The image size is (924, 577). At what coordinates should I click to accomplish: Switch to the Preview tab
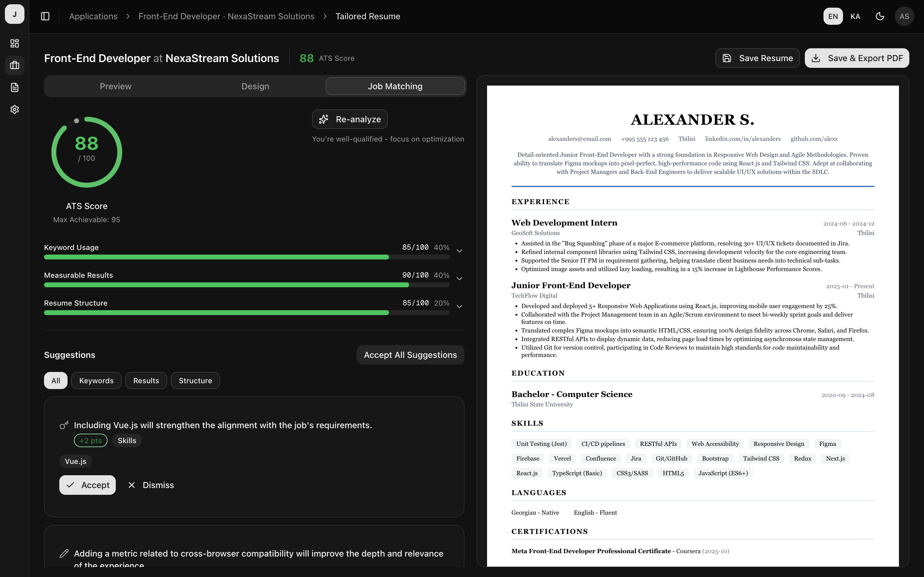pyautogui.click(x=116, y=86)
